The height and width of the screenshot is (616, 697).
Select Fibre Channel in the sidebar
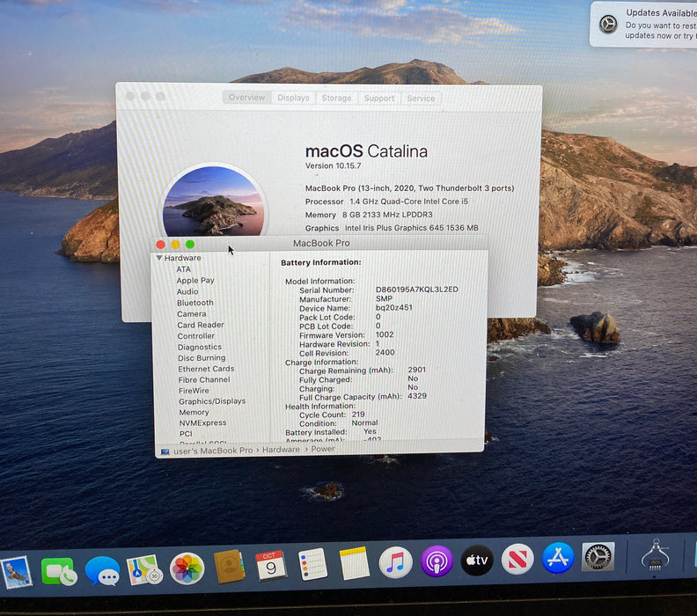pos(204,380)
